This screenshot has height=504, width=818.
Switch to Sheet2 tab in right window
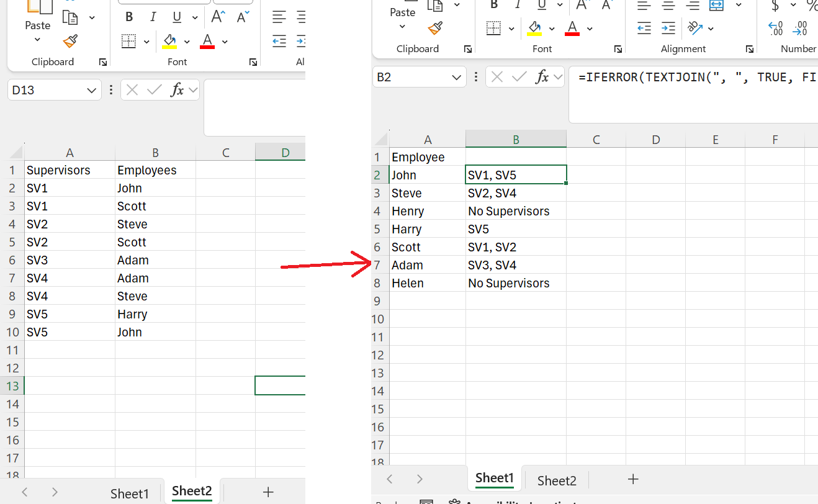(557, 480)
